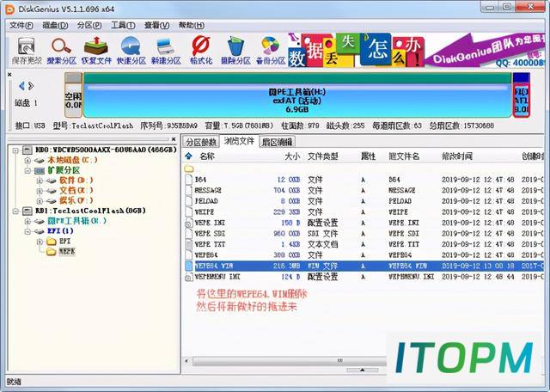Select the small EFI partition block on disk map
Viewport: 550px width, 392px height.
click(x=521, y=95)
